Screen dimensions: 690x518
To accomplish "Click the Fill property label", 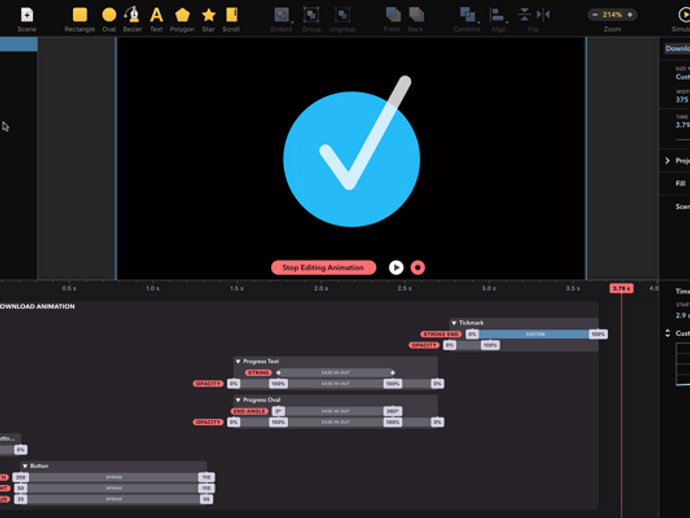I will [680, 184].
